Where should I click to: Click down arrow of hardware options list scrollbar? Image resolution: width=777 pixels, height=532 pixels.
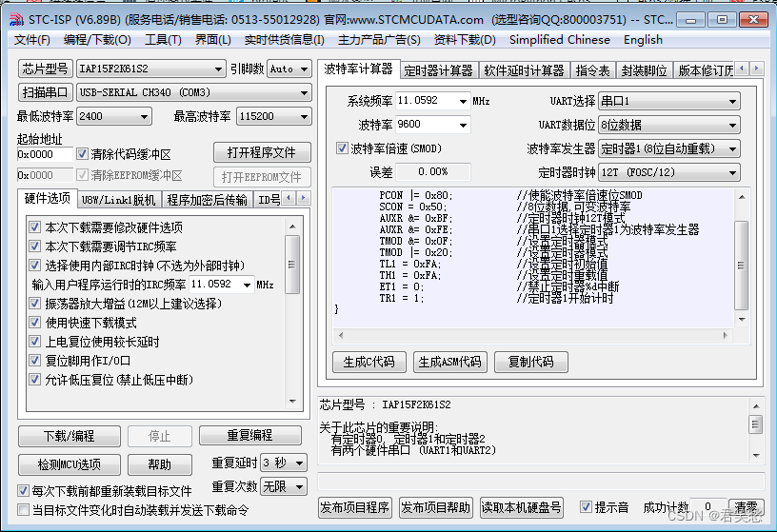tap(292, 402)
